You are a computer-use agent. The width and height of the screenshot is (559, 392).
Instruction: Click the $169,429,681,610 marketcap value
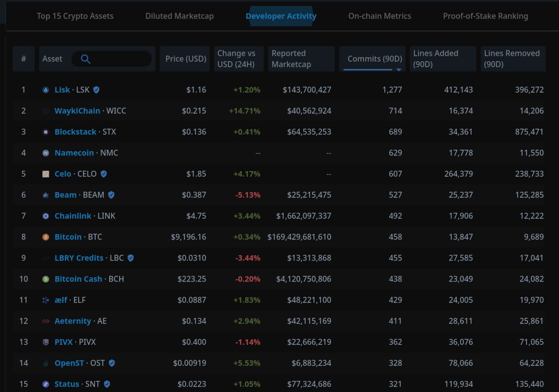pyautogui.click(x=300, y=237)
